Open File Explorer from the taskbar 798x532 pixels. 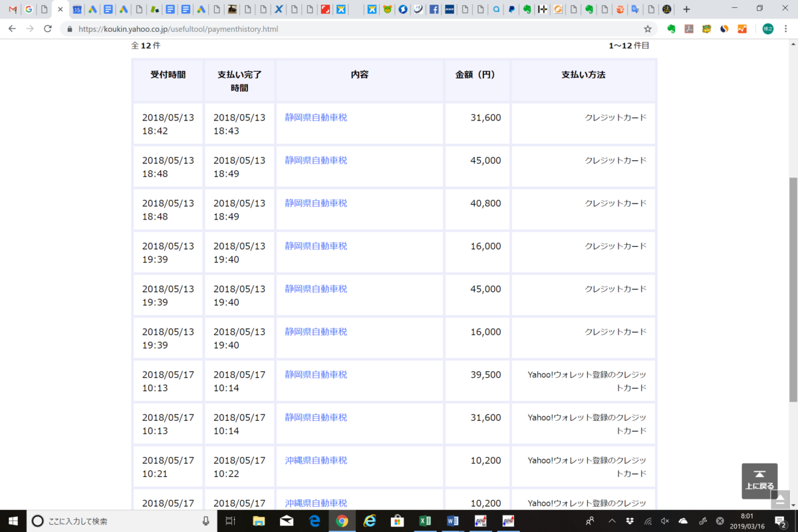pyautogui.click(x=259, y=521)
